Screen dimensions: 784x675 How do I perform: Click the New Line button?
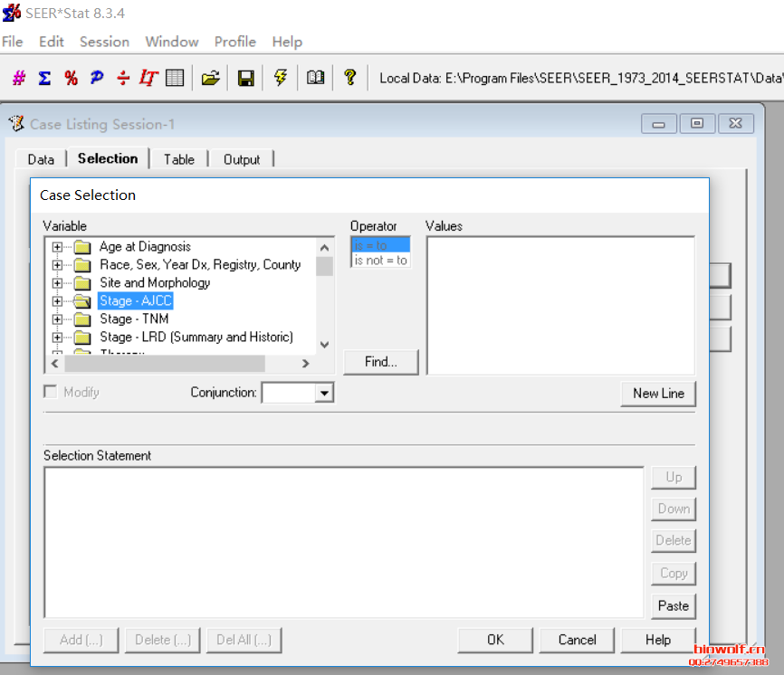[x=658, y=394]
